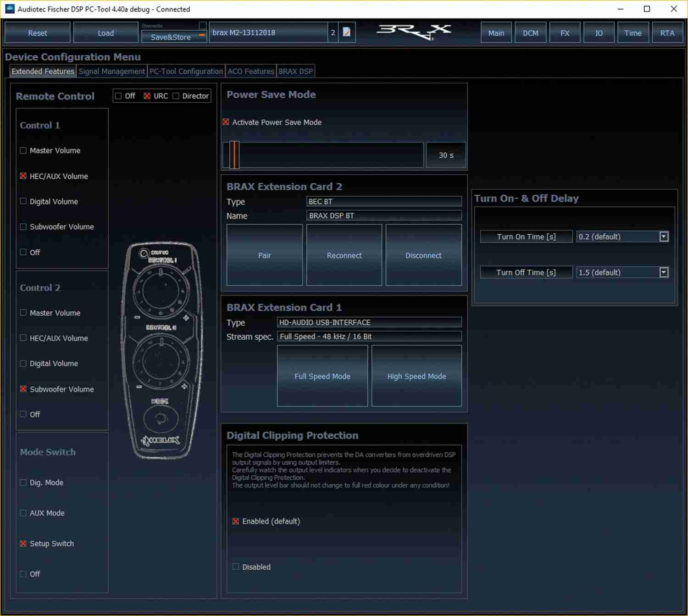
Task: Click the BRAX logo
Action: (414, 32)
